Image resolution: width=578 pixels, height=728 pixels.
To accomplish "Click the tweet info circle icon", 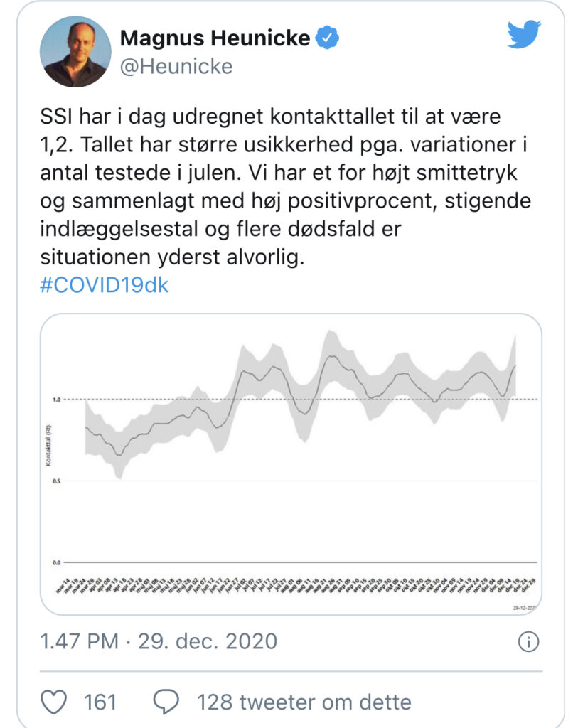I will click(x=528, y=642).
